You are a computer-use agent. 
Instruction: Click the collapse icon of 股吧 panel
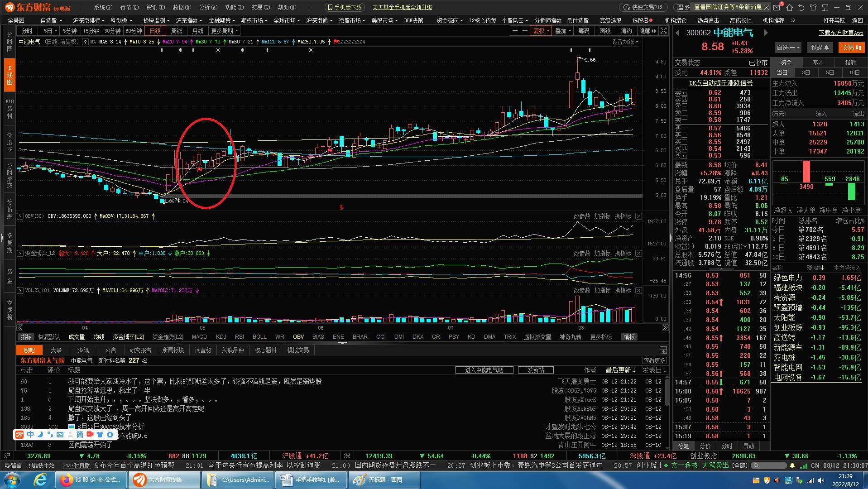pos(663,350)
